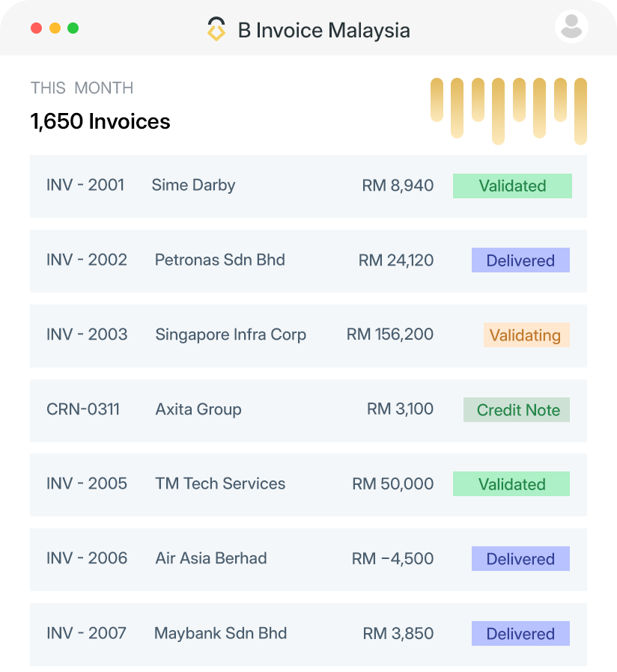Image resolution: width=617 pixels, height=672 pixels.
Task: Click Delivered badge on Maybank row
Action: tap(520, 633)
